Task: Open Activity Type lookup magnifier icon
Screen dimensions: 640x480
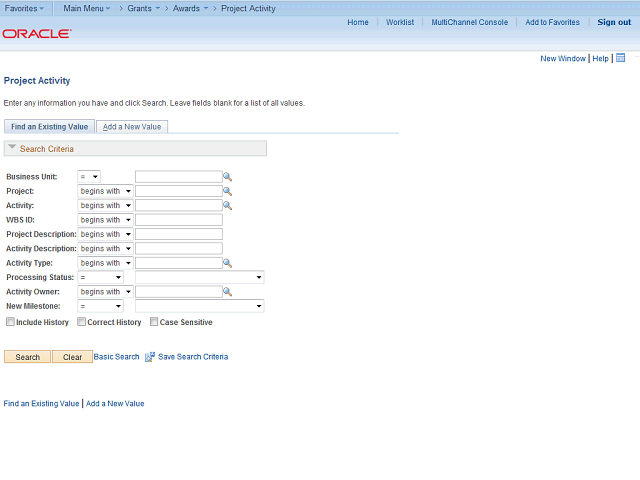Action: click(227, 263)
